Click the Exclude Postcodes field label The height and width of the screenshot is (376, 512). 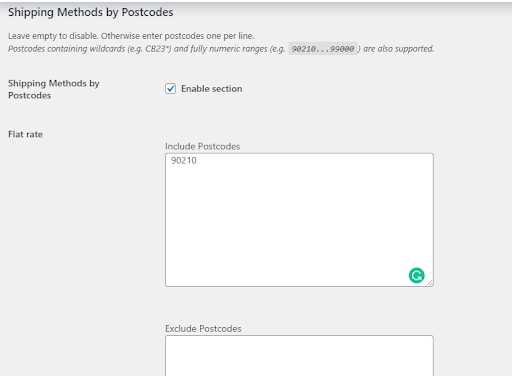click(203, 329)
